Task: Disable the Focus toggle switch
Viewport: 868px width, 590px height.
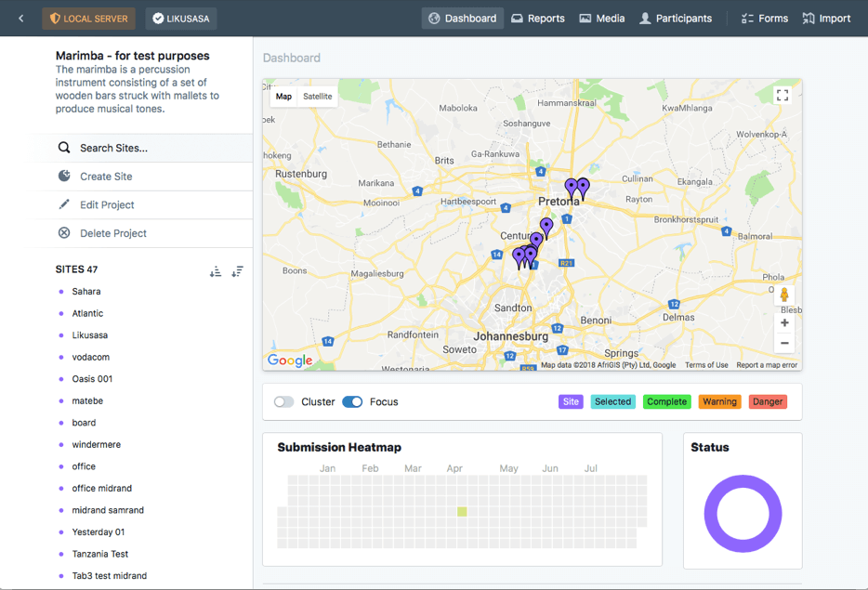Action: 352,402
